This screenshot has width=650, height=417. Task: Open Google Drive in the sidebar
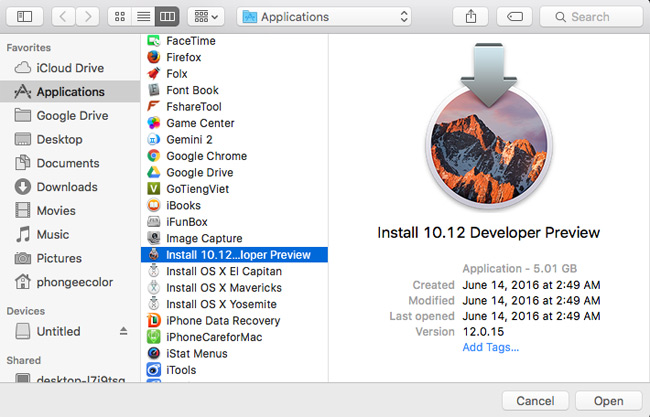tap(70, 115)
